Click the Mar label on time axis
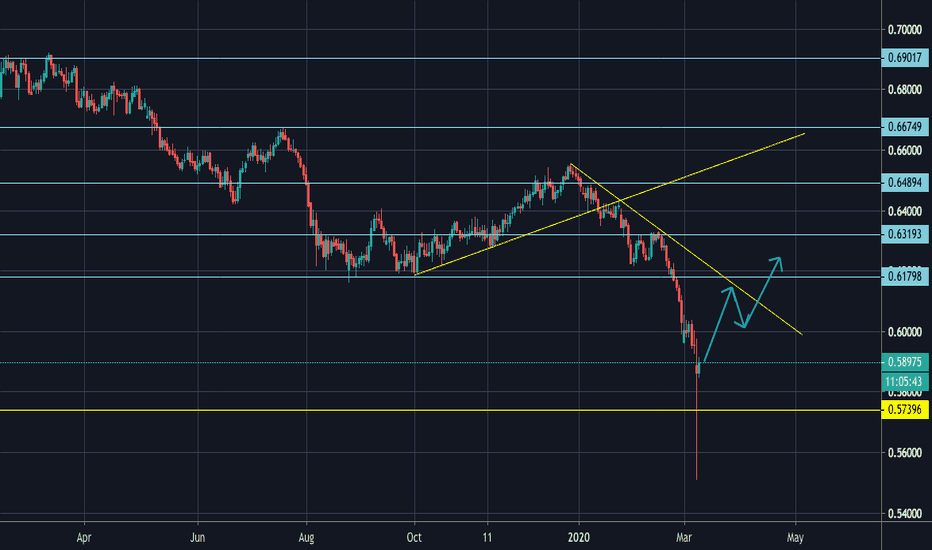Image resolution: width=932 pixels, height=550 pixels. (684, 538)
